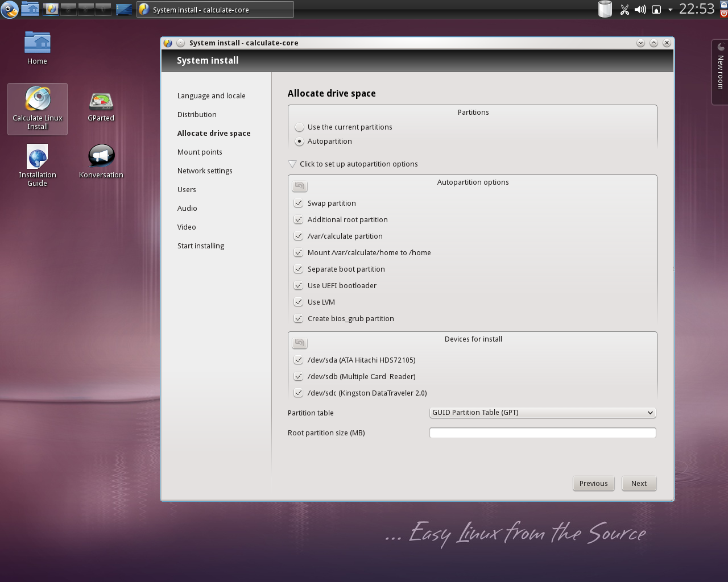Click the Previous button
The width and height of the screenshot is (728, 582).
594,484
